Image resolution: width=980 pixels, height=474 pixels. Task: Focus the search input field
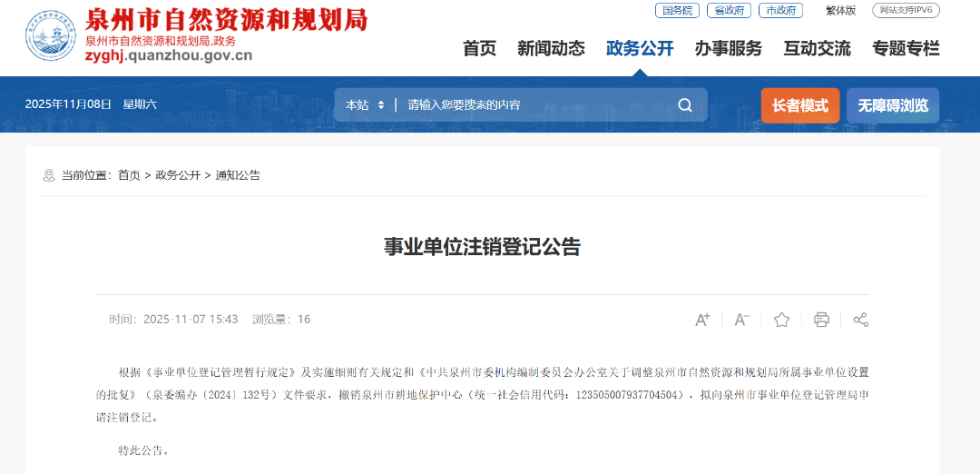tap(537, 105)
